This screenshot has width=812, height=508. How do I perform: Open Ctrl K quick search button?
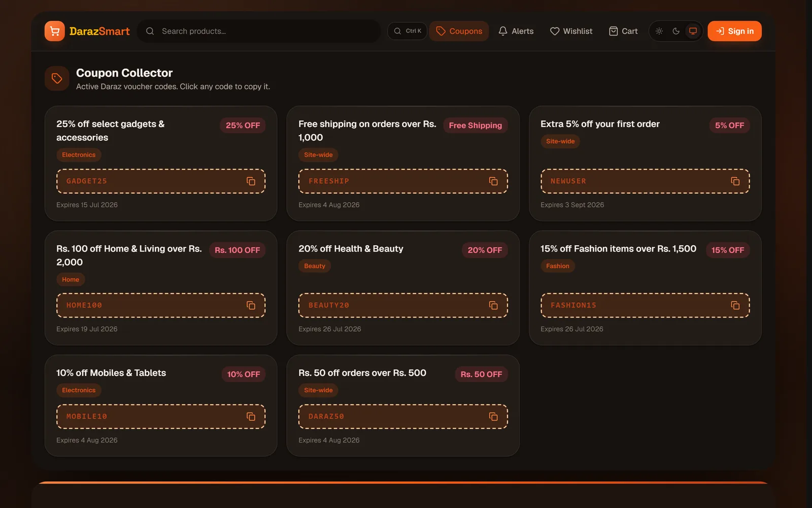pos(407,31)
